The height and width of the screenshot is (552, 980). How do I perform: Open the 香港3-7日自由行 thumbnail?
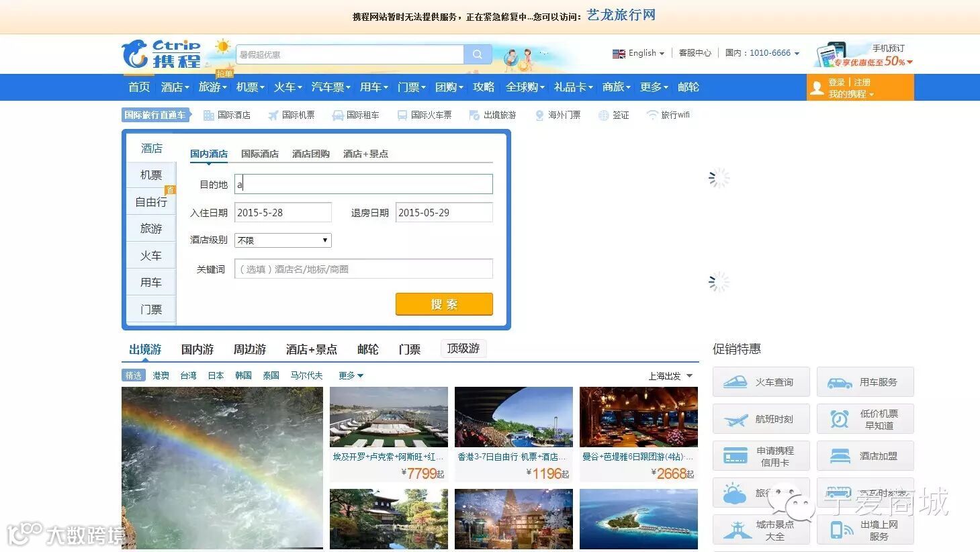coord(514,417)
